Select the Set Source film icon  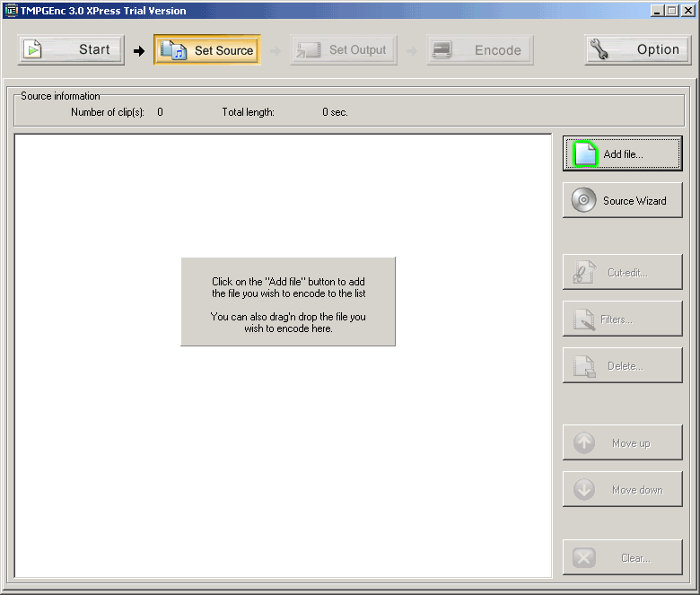(x=173, y=50)
